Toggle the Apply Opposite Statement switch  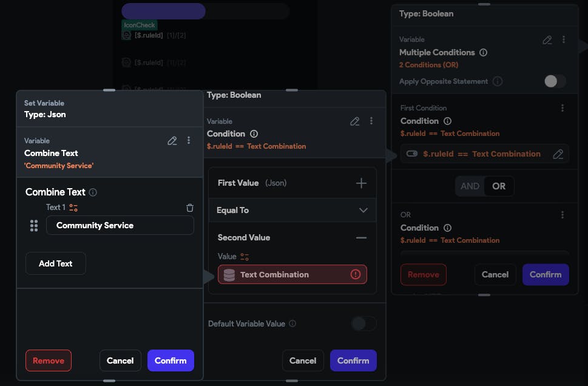tap(555, 81)
